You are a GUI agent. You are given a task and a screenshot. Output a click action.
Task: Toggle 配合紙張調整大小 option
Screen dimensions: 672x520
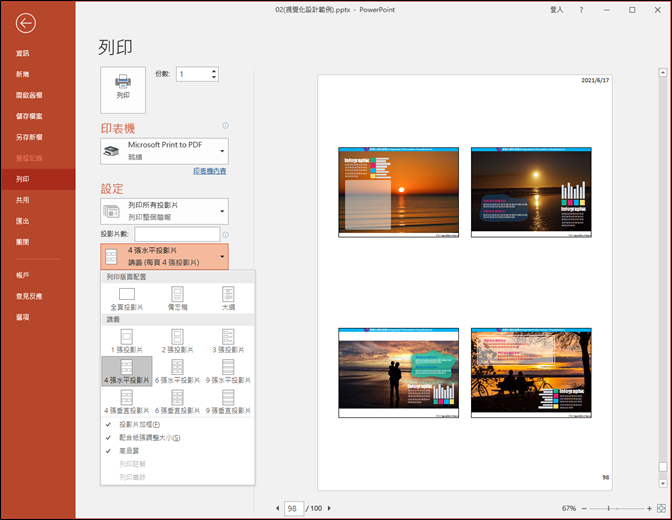coord(177,438)
